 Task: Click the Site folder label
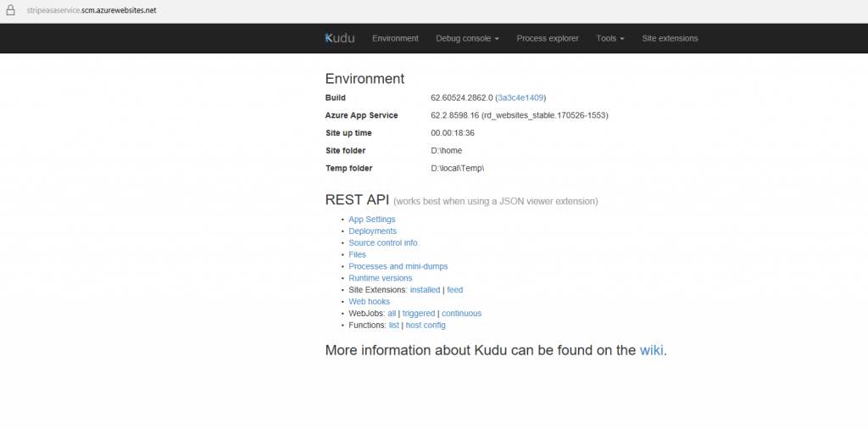[x=346, y=151]
